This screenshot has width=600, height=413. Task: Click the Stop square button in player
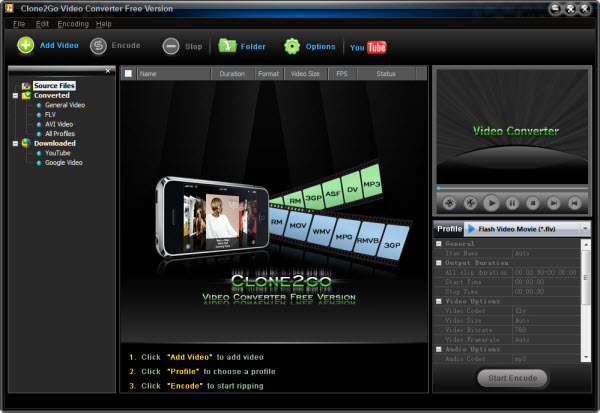click(533, 203)
